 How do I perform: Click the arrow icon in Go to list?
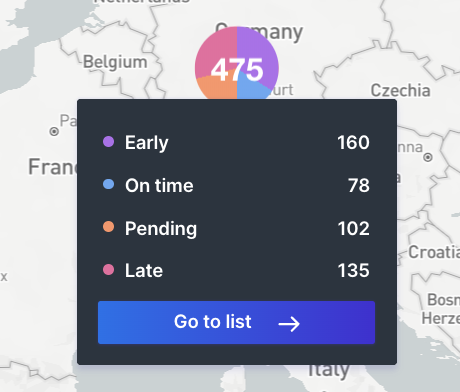tap(289, 324)
